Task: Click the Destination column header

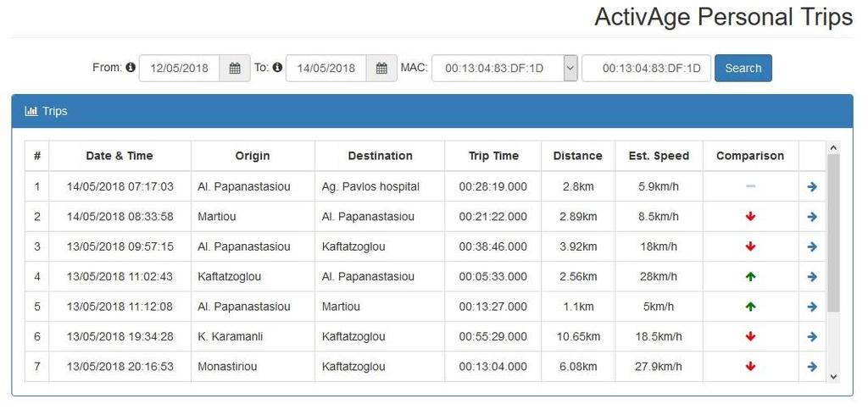Action: (x=380, y=156)
